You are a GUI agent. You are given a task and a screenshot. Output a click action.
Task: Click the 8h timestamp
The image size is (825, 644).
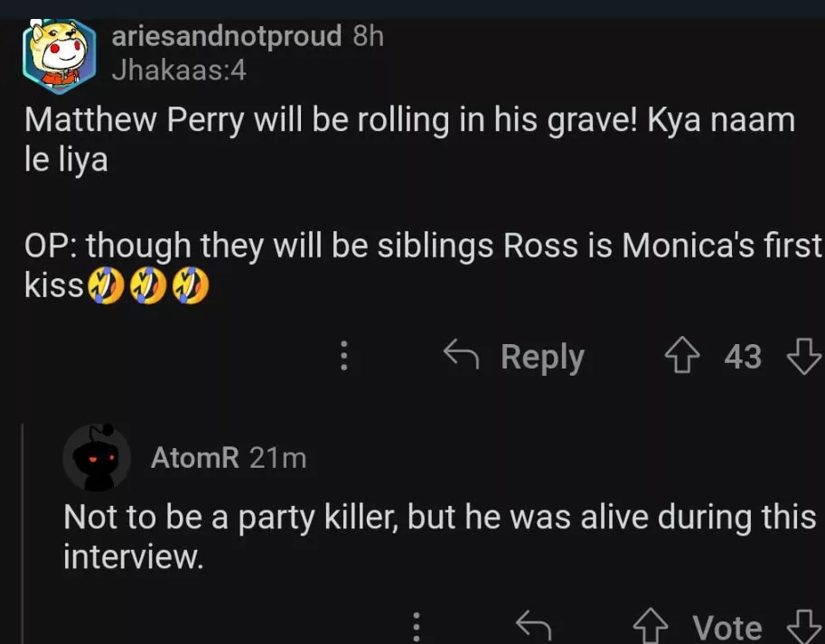pos(368,37)
